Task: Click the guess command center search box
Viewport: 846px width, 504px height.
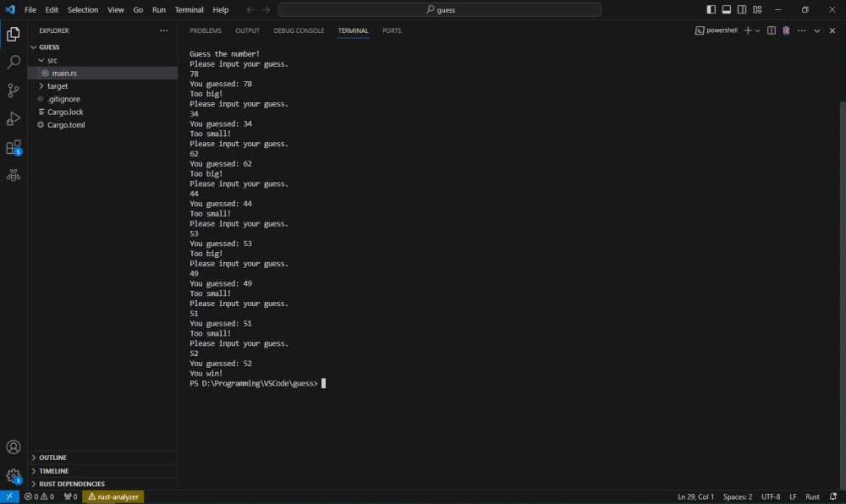Action: 440,9
